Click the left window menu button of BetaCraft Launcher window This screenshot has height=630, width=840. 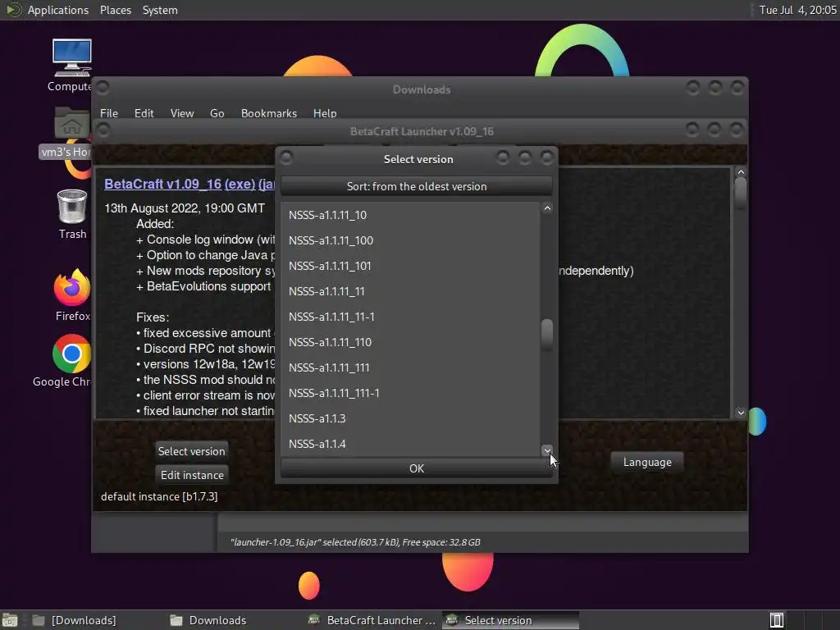click(x=103, y=130)
